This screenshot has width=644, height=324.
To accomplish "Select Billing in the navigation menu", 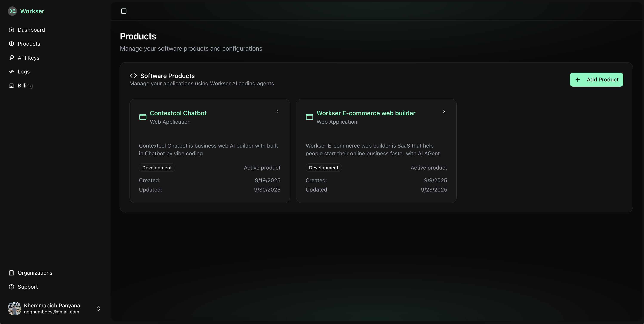I will 25,85.
